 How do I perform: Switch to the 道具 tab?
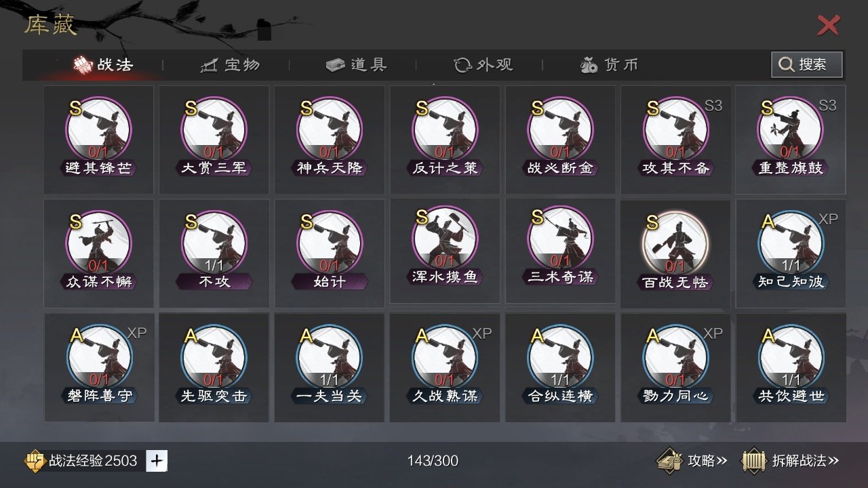click(357, 65)
